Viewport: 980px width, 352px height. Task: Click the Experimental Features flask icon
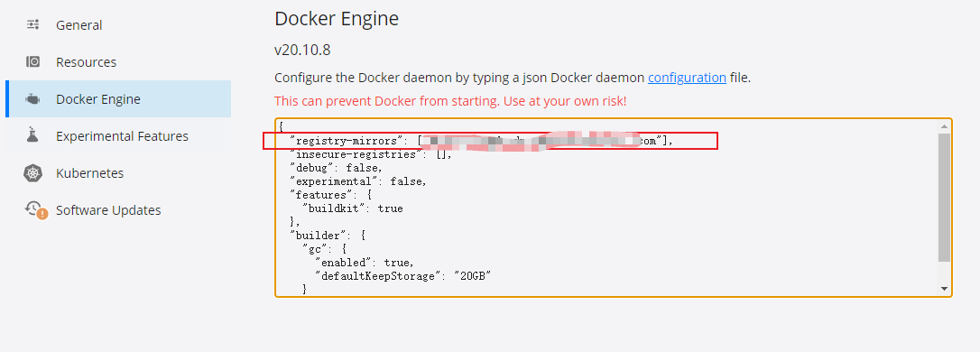pos(33,135)
